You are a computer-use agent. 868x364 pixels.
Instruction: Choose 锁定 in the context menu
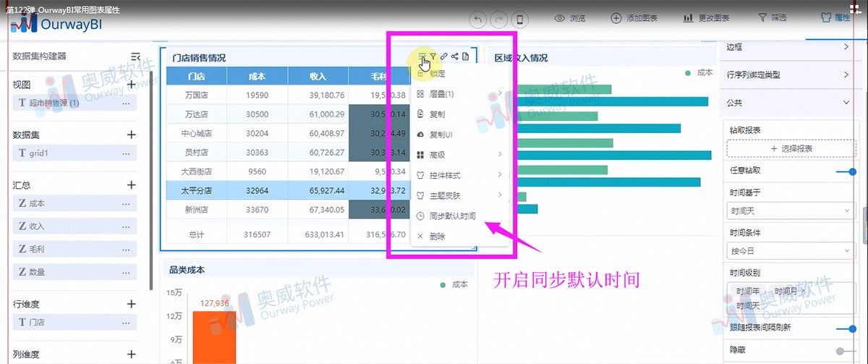tap(460, 74)
